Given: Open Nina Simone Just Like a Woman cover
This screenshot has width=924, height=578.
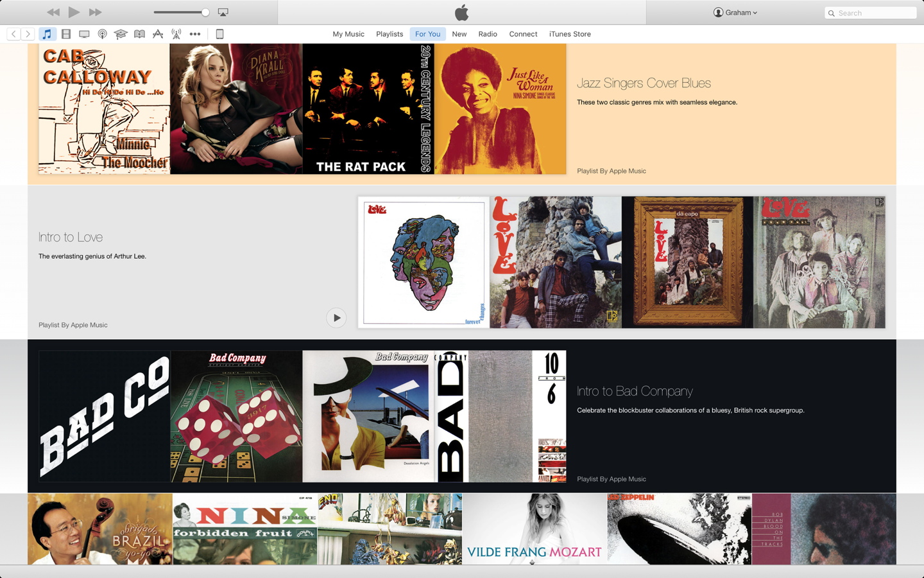Looking at the screenshot, I should pyautogui.click(x=501, y=109).
